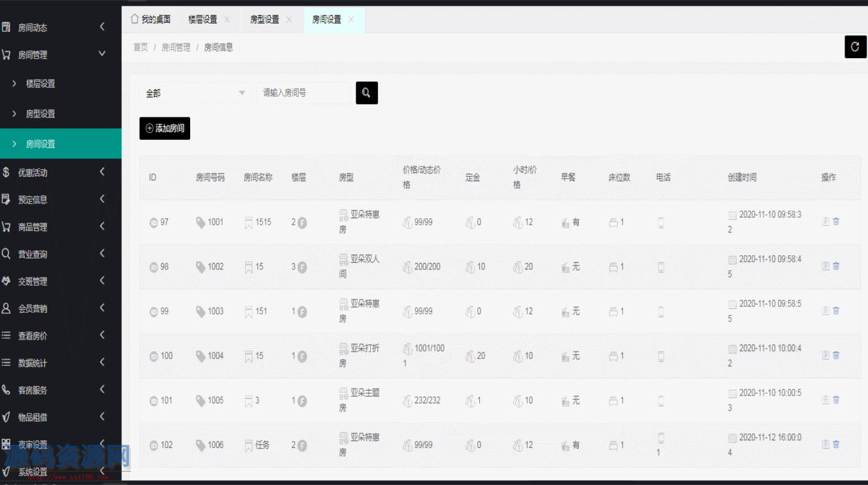The height and width of the screenshot is (485, 868).
Task: Click the dollar icon beside 优惠活动
Action: click(x=6, y=172)
